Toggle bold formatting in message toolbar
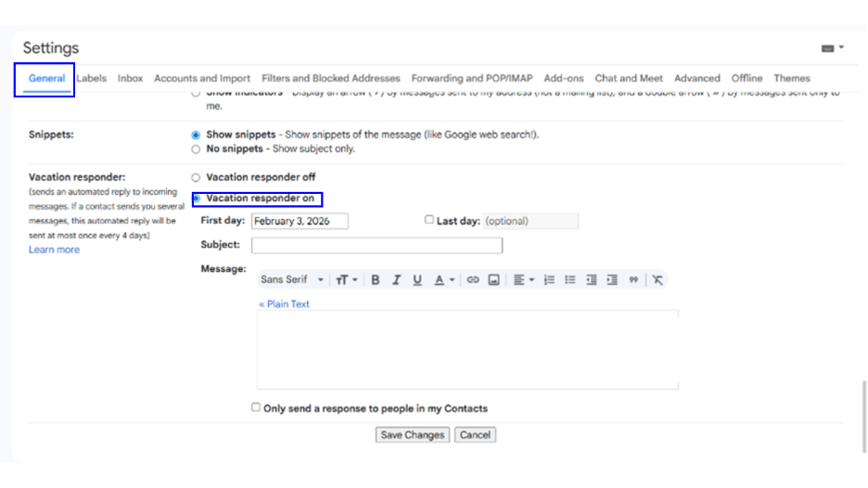The height and width of the screenshot is (488, 868). 376,280
